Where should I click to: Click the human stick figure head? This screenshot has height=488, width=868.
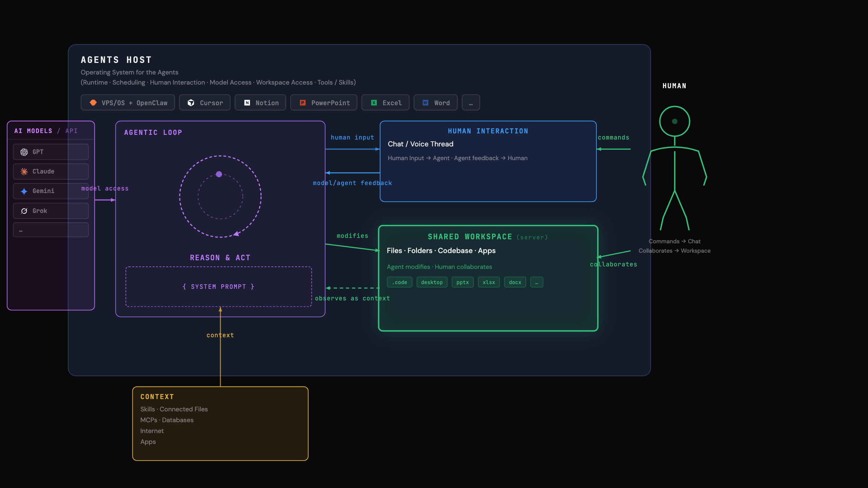coord(675,121)
